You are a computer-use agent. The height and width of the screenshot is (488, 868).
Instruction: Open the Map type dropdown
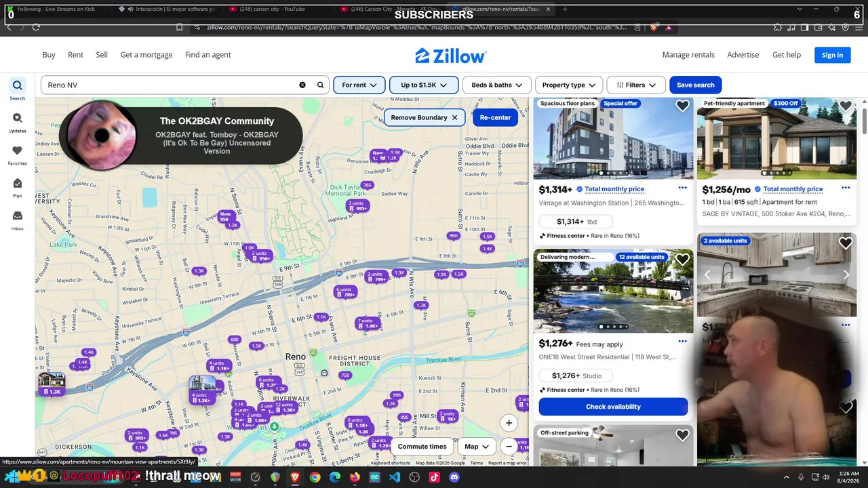[477, 447]
